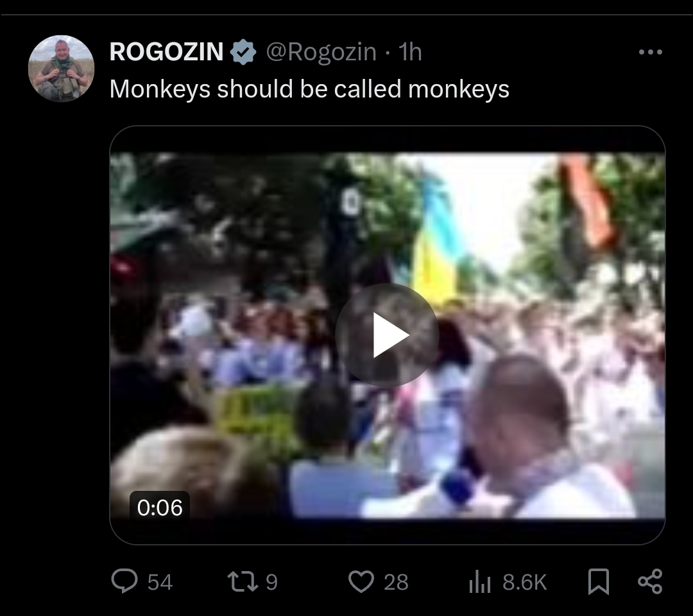Image resolution: width=693 pixels, height=616 pixels.
Task: Click the 9 reposts count
Action: 272,582
